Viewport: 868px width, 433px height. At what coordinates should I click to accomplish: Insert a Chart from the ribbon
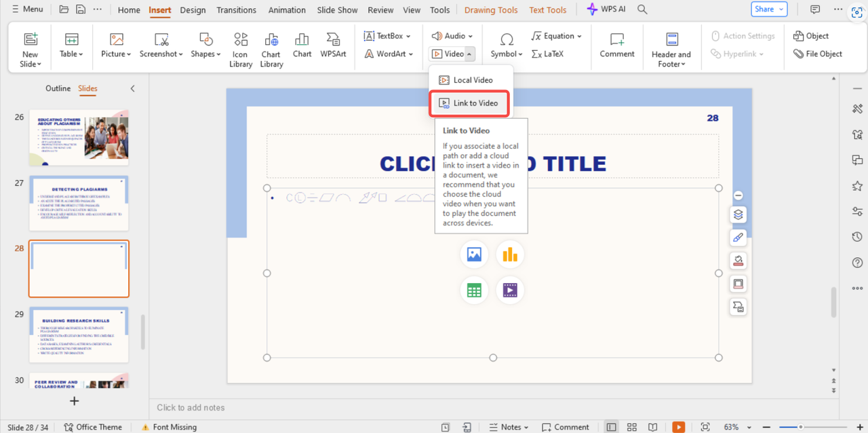coord(302,45)
